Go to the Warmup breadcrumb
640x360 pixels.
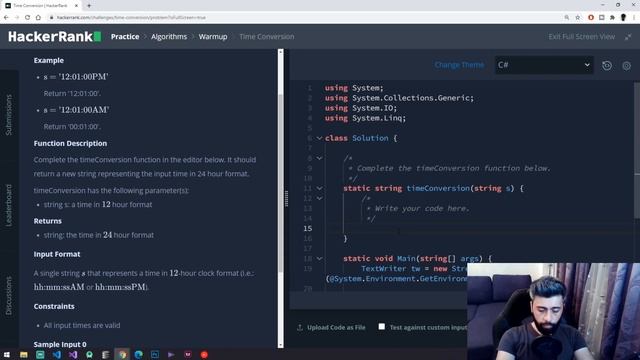[x=213, y=37]
